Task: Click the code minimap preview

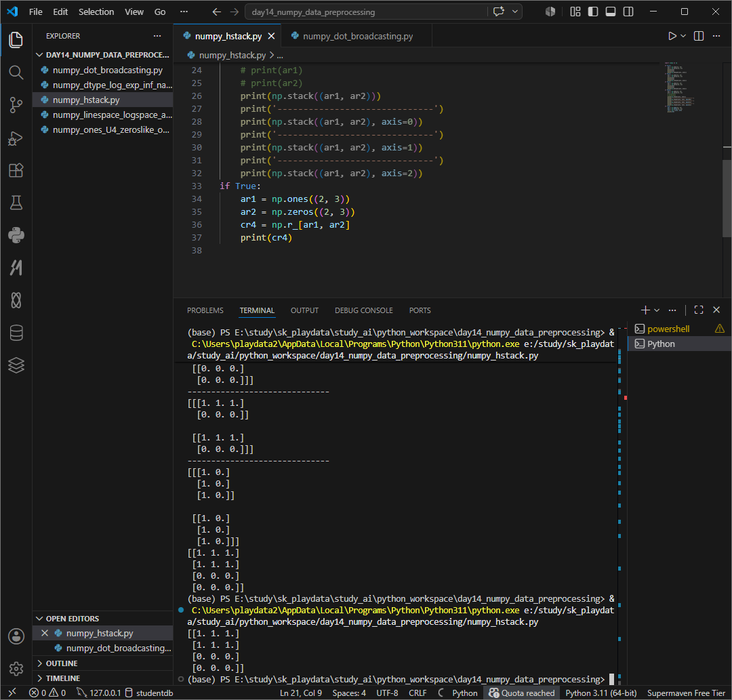Action: coord(679,87)
